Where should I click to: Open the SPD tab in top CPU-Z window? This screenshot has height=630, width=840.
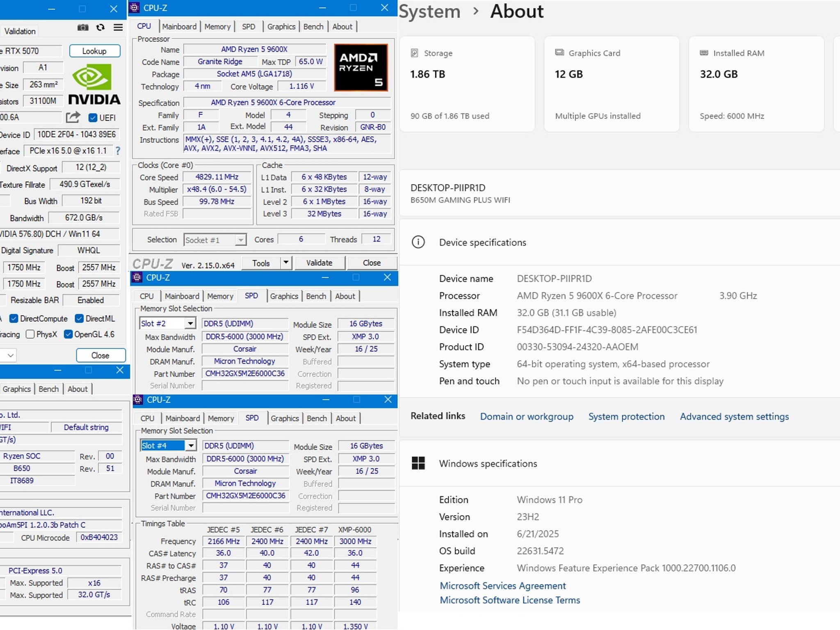pos(249,26)
